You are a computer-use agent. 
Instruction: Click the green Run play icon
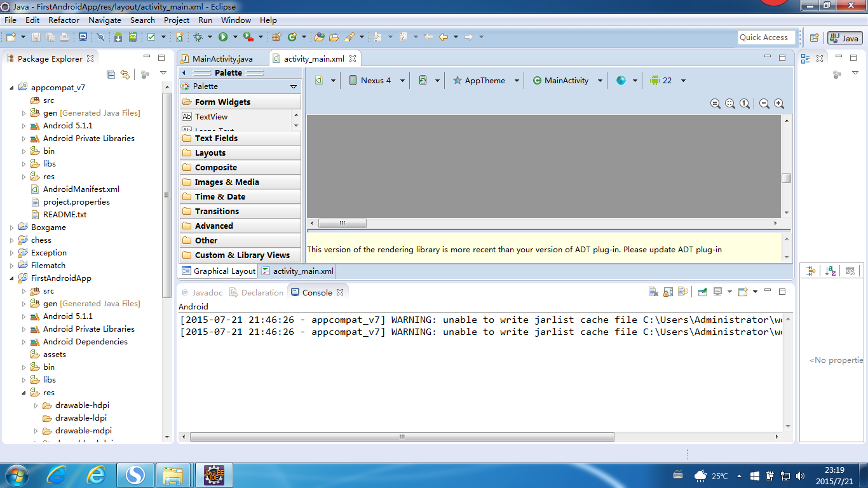tap(223, 37)
